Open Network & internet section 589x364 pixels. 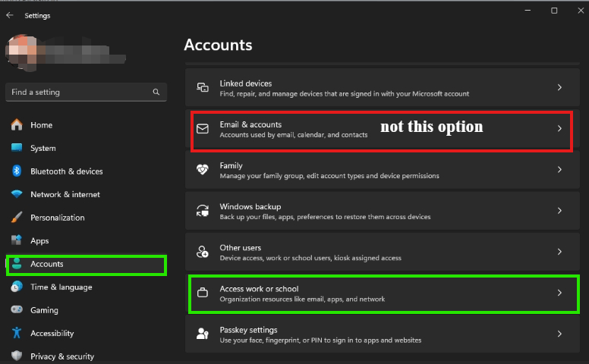pos(86,194)
